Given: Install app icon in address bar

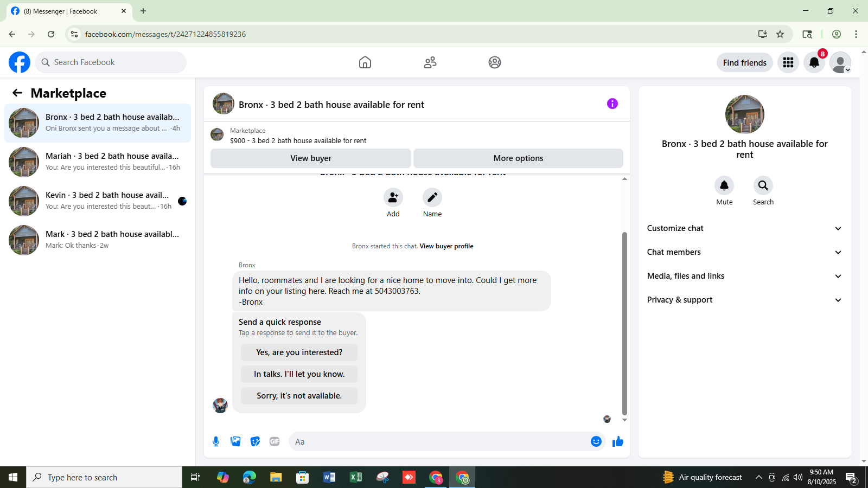Looking at the screenshot, I should click(763, 34).
